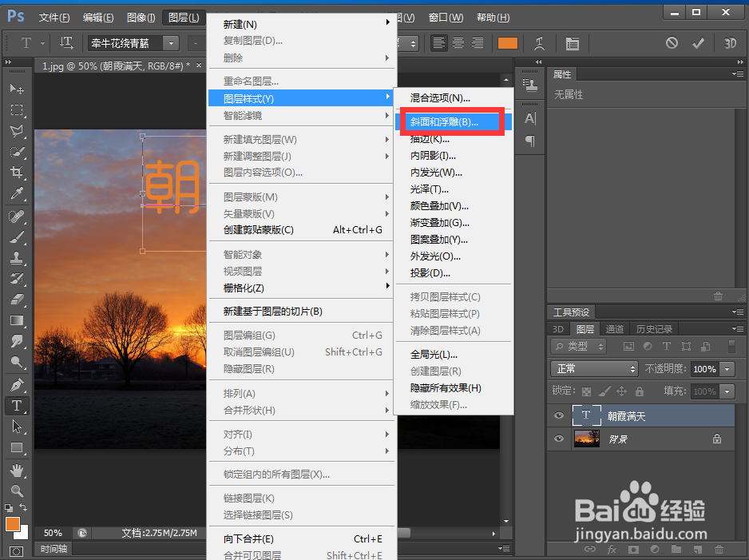Hide the 朝霞满天 text layer
The height and width of the screenshot is (560, 749).
click(559, 415)
